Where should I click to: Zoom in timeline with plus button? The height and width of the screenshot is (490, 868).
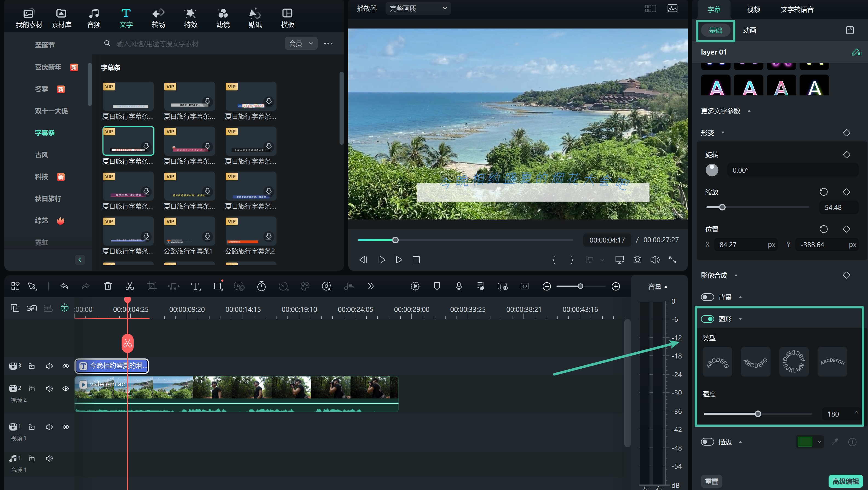[616, 286]
